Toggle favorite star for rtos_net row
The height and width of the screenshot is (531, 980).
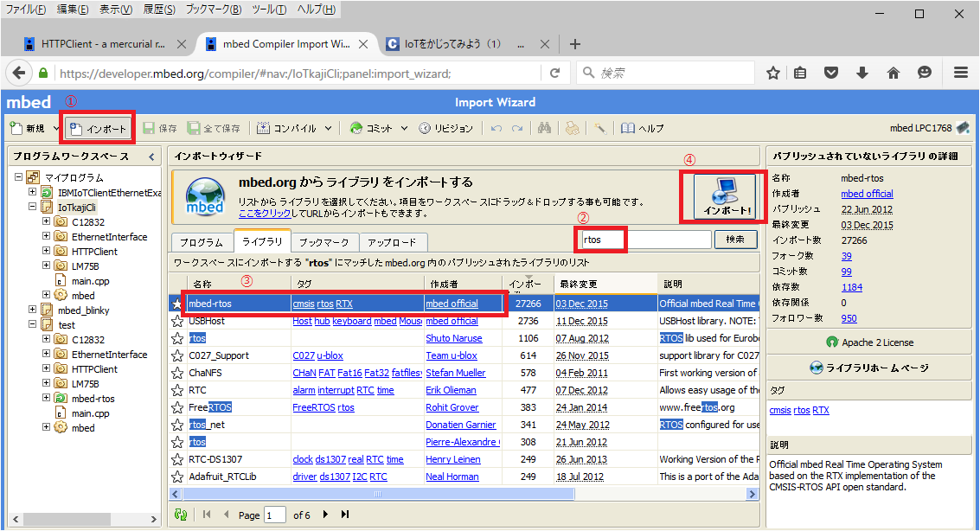pos(177,425)
